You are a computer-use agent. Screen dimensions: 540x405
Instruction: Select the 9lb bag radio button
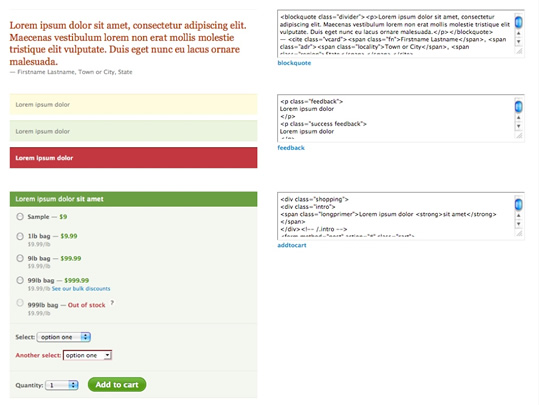tap(20, 258)
